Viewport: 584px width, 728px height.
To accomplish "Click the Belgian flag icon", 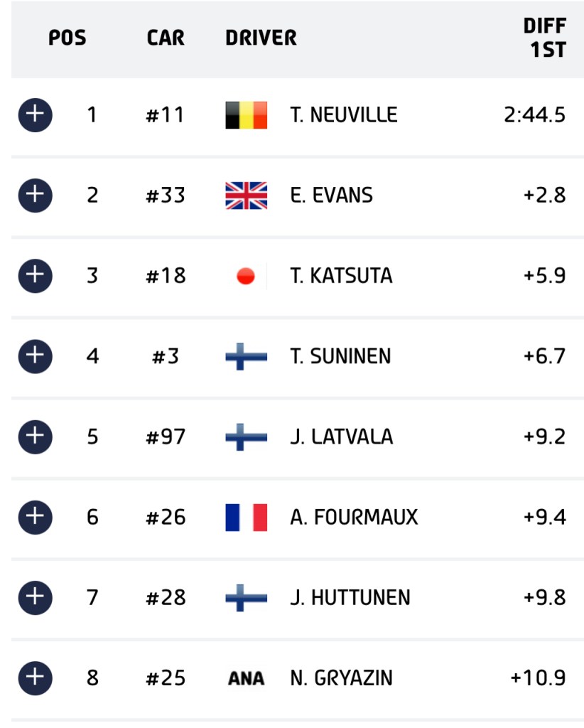I will pos(247,114).
